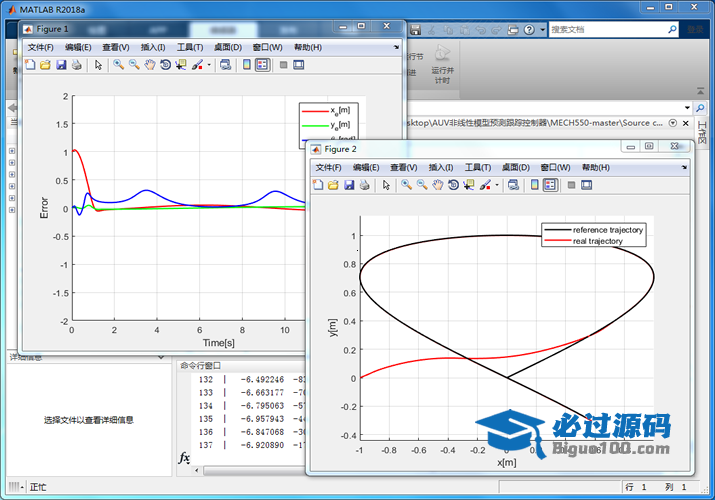Select Edit Plot arrow in Figure 1 toolbar

98,65
